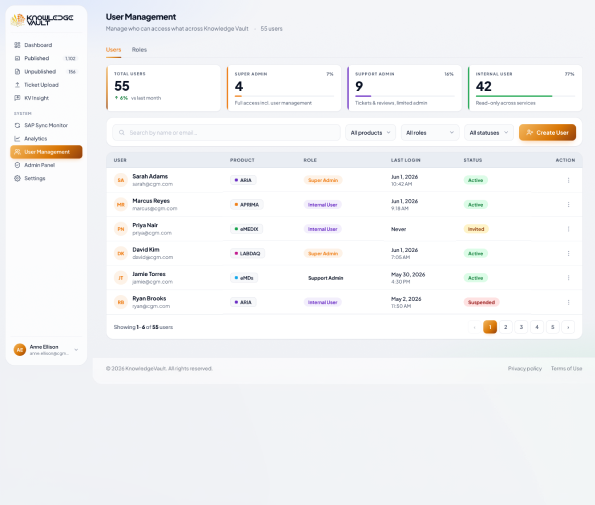Viewport: 595px width, 505px height.
Task: Click Priya Nair PN avatar
Action: pos(121,229)
